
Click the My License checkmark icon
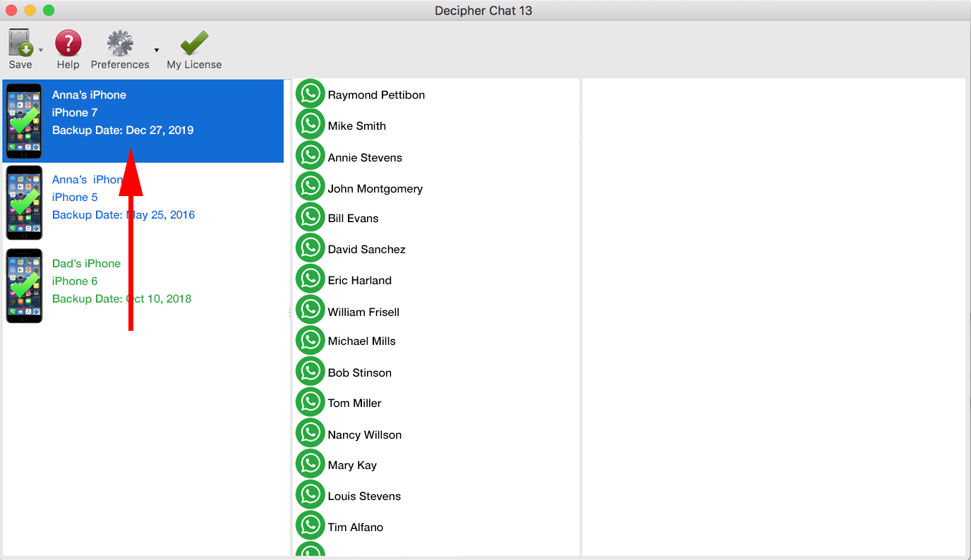194,44
